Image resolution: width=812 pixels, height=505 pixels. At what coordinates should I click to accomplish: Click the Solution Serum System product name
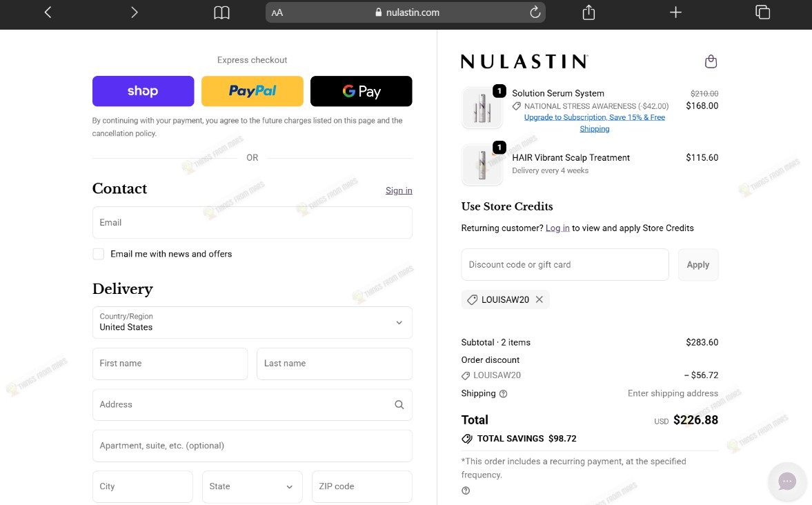coord(558,93)
